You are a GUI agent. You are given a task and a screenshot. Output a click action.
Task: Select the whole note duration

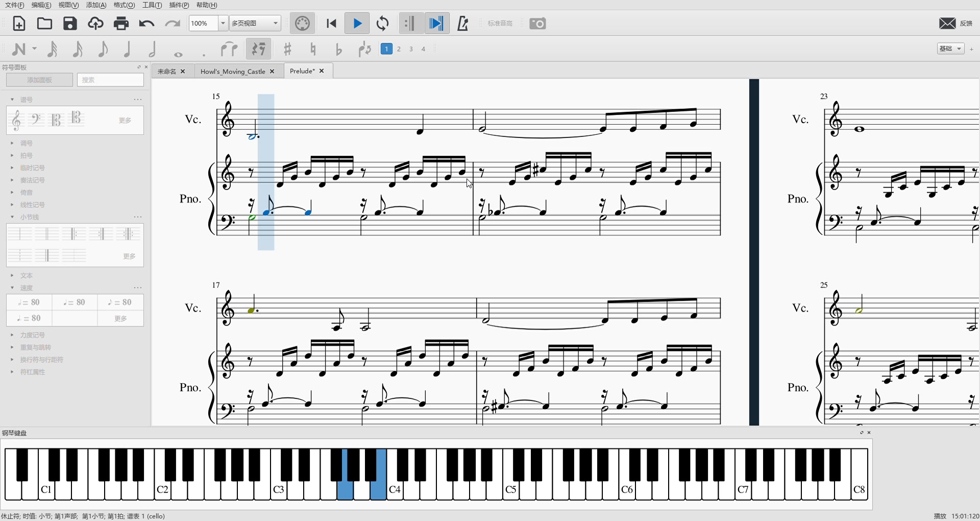178,54
